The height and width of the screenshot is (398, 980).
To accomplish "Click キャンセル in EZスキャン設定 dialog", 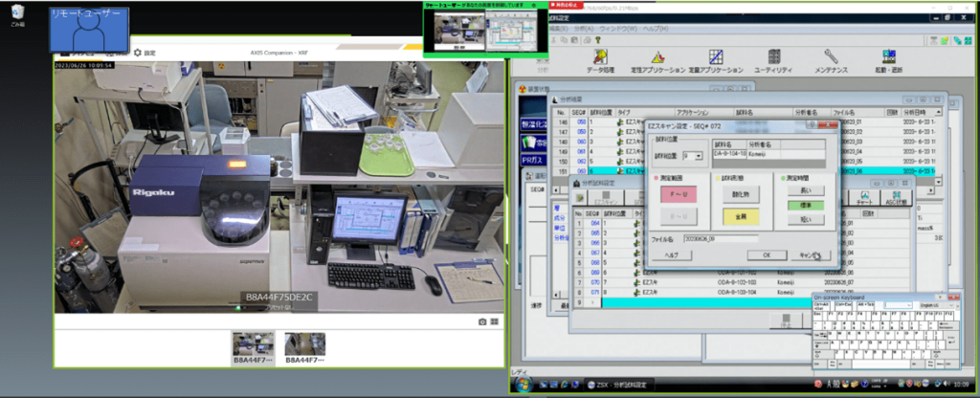I will (810, 254).
